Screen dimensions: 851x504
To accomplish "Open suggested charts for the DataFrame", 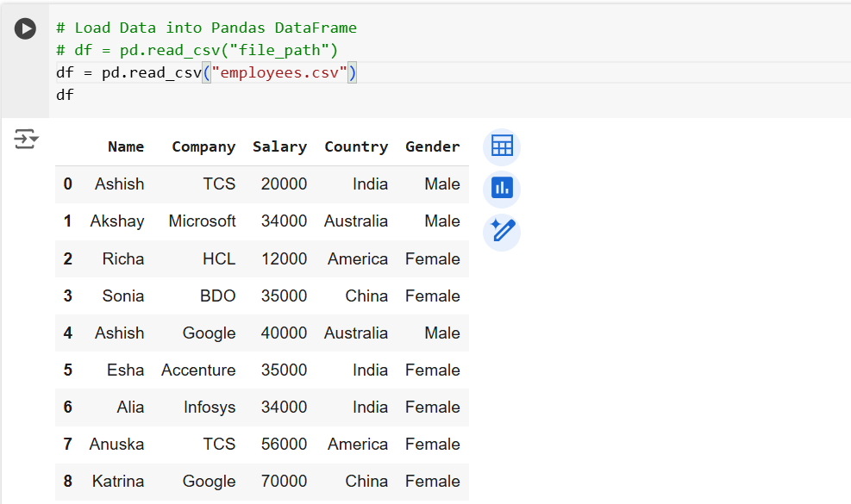I will 501,188.
